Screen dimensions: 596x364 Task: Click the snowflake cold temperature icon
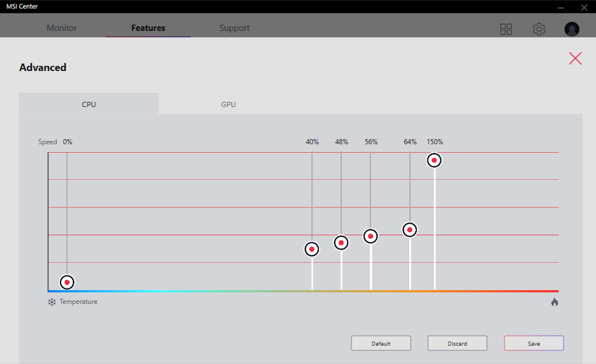[x=52, y=302]
